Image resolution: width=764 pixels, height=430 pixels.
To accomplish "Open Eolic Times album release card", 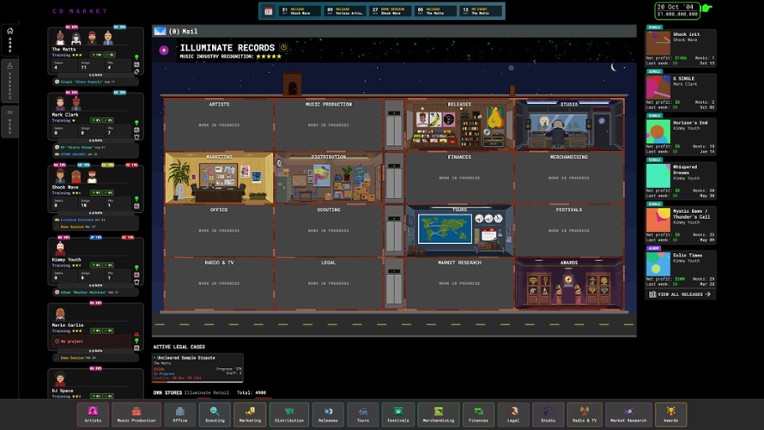I will click(681, 269).
